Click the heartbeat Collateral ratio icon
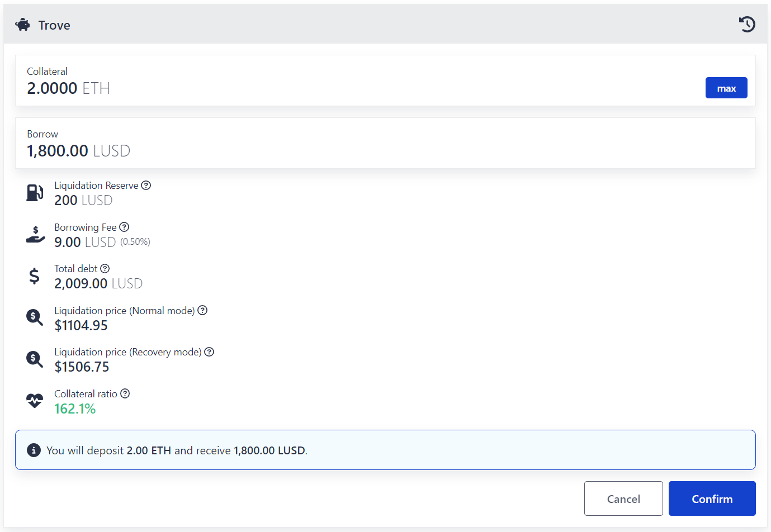This screenshot has height=532, width=771. click(x=35, y=401)
